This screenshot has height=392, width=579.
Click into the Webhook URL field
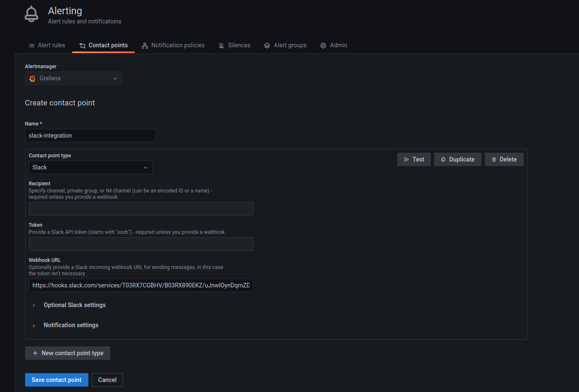tap(141, 285)
